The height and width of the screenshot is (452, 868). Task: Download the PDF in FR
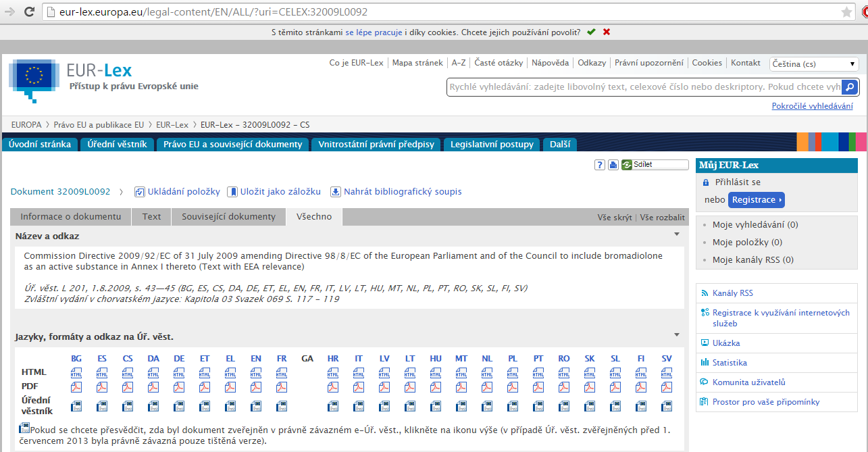pyautogui.click(x=282, y=387)
